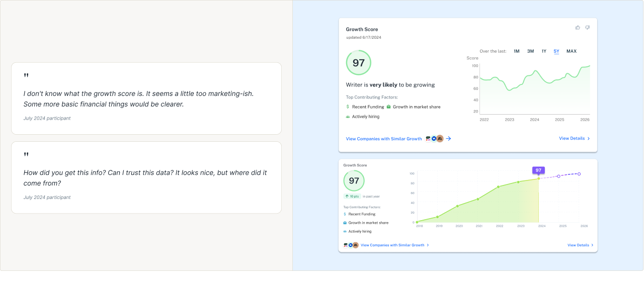Click quote asking 'How did you get this info?'
The width and height of the screenshot is (644, 290).
coord(145,178)
